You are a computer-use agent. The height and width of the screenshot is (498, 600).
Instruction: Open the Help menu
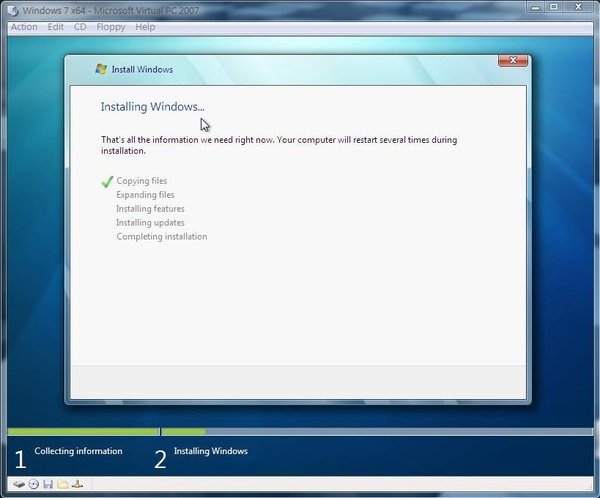145,27
